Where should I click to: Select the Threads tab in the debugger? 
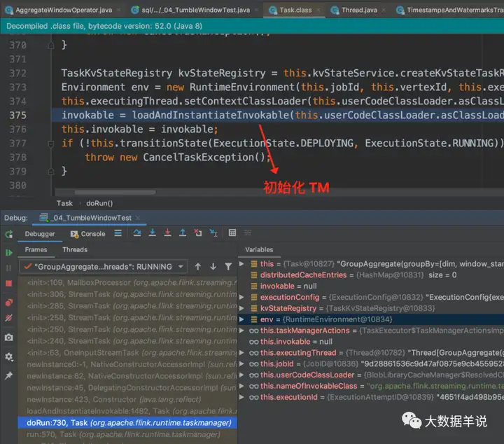tap(75, 249)
